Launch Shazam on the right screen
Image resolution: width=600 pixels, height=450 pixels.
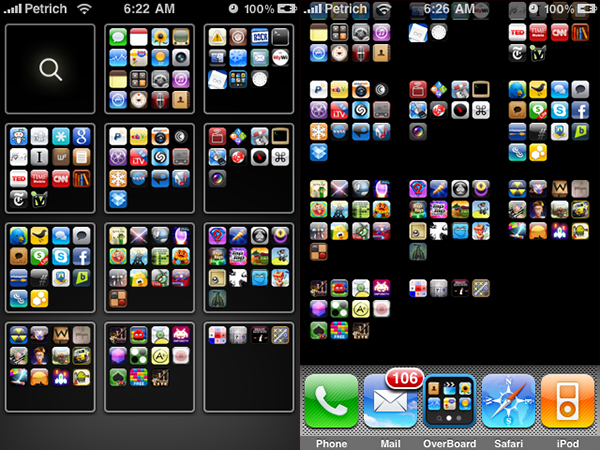coord(360,111)
